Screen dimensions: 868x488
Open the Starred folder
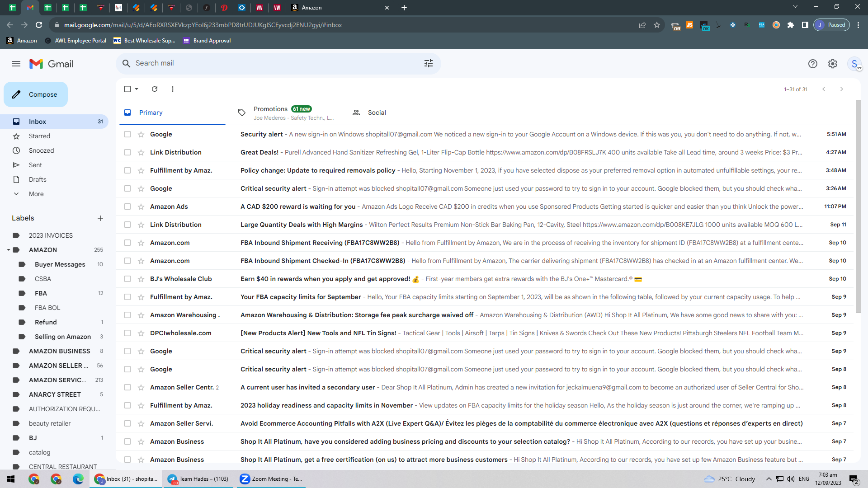pyautogui.click(x=54, y=136)
